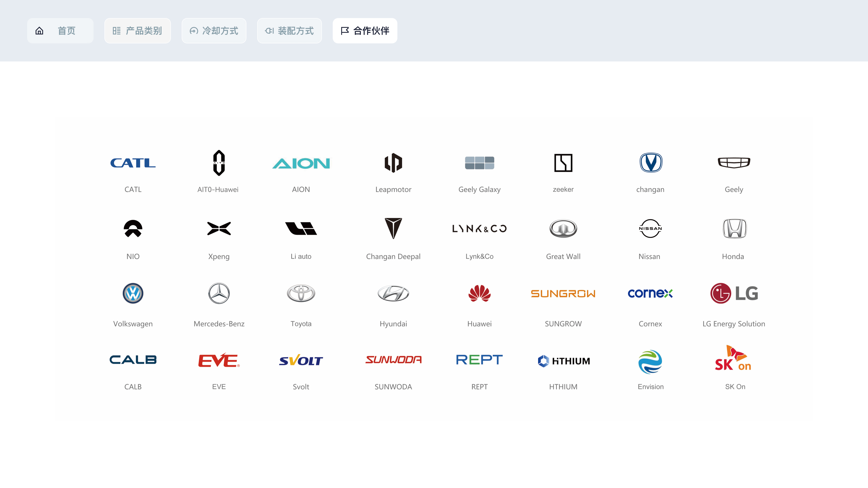Screen dimensions: 868x488
Task: Click the "Leapmotor" caption
Action: click(393, 190)
